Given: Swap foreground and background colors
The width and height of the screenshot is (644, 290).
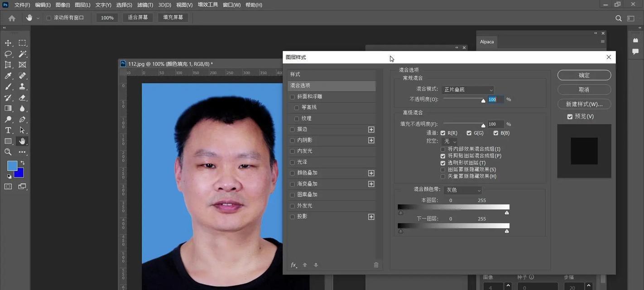Looking at the screenshot, I should point(22,163).
